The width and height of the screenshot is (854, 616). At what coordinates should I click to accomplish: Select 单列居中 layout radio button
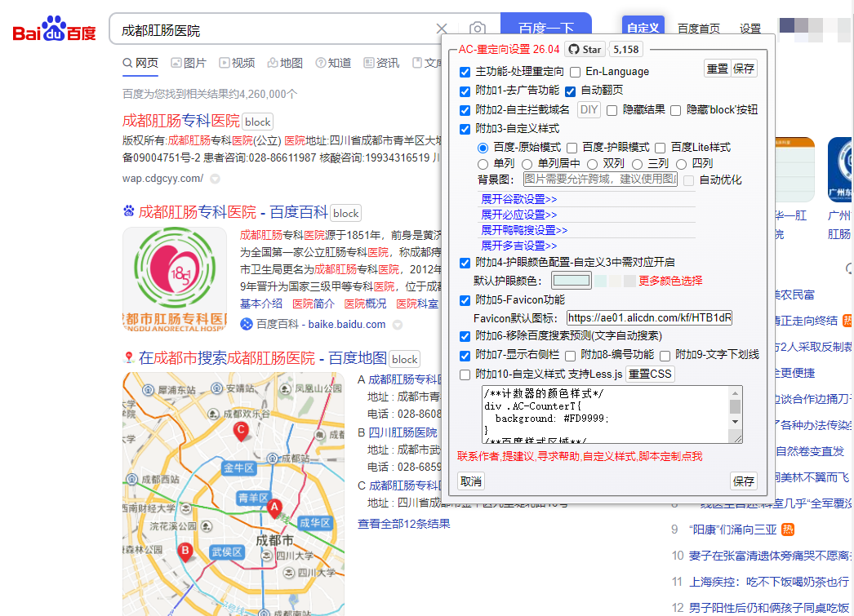[527, 164]
